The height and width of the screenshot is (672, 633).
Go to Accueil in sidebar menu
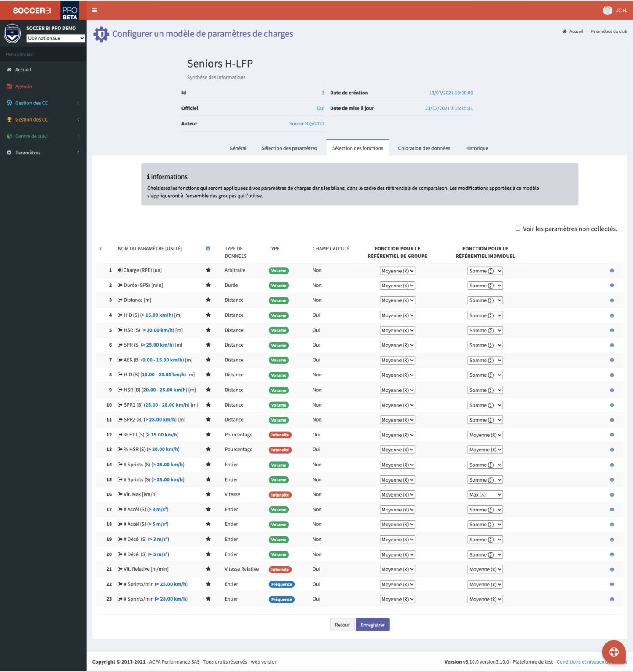click(43, 70)
